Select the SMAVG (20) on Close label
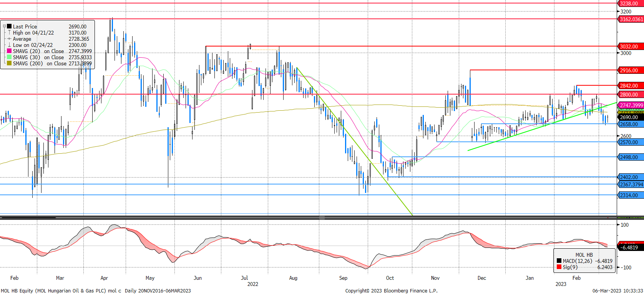 pos(38,51)
